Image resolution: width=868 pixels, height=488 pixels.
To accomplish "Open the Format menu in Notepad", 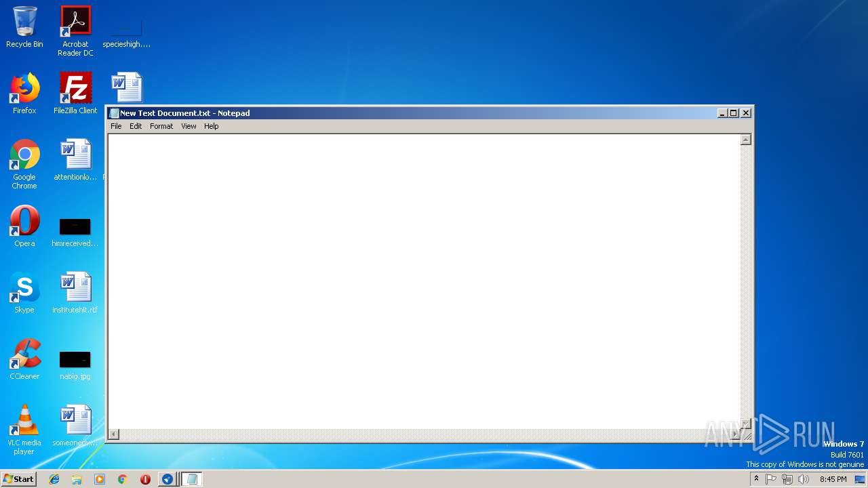I will tap(161, 126).
